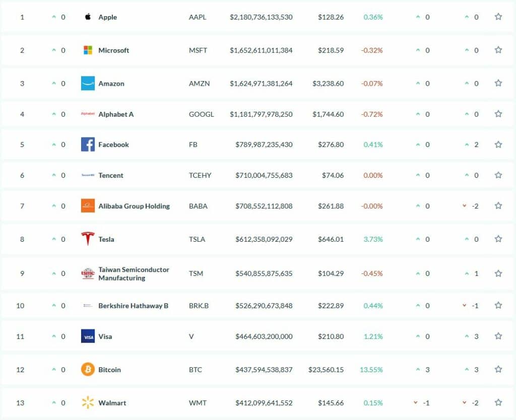
Task: Click the TSMC logo icon
Action: pos(88,273)
